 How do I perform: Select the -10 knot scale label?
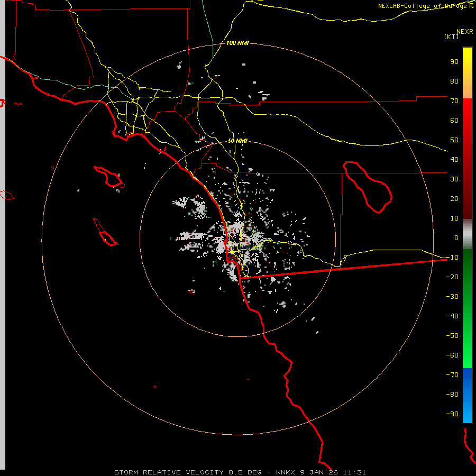pyautogui.click(x=452, y=258)
